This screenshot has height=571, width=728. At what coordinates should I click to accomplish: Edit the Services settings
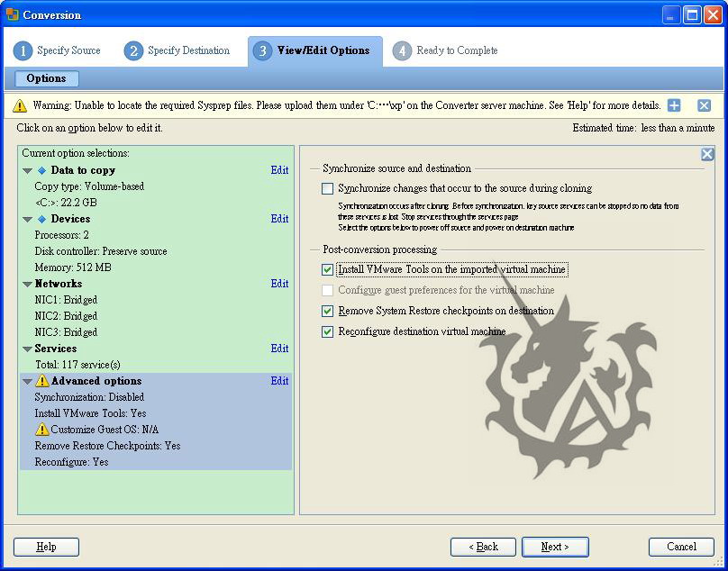pyautogui.click(x=279, y=349)
